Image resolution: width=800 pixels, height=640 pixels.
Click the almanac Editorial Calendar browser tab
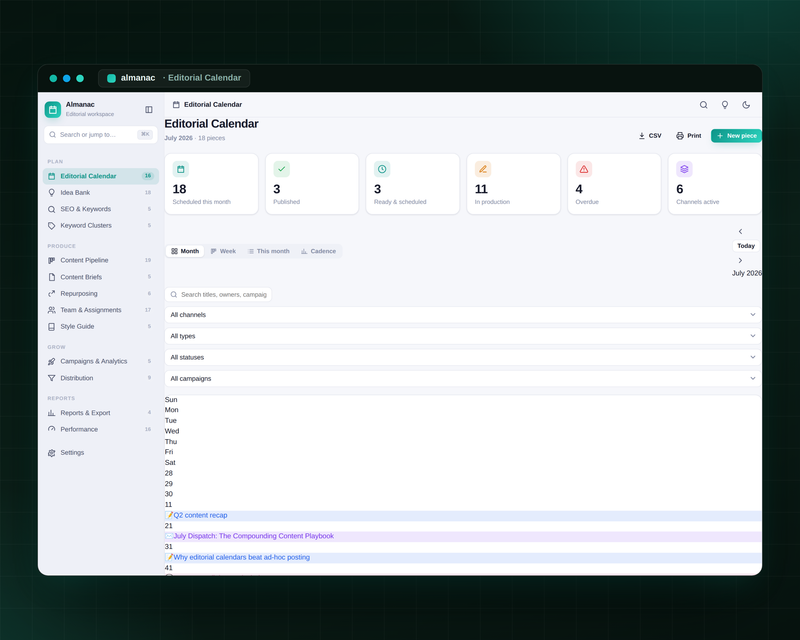174,78
